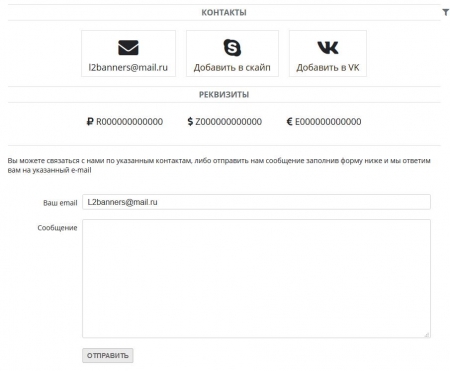The height and width of the screenshot is (371, 450).
Task: Focus the Ваш email input field
Action: [x=256, y=202]
